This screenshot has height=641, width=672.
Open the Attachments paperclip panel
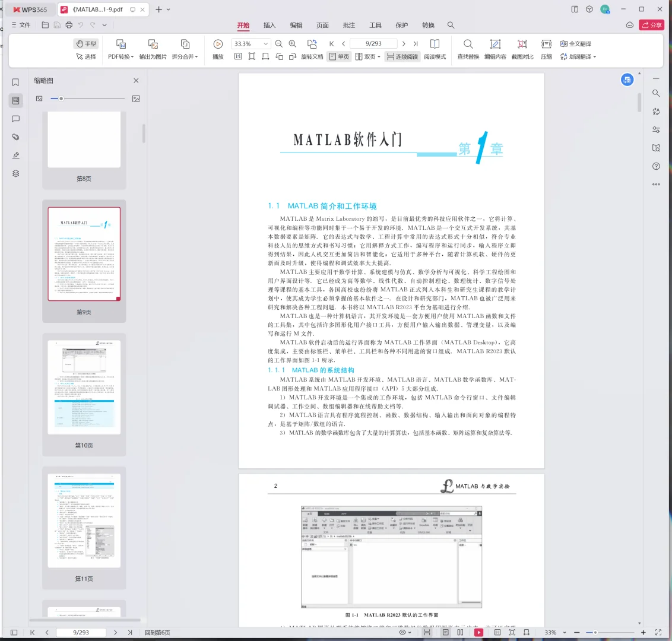pos(16,137)
